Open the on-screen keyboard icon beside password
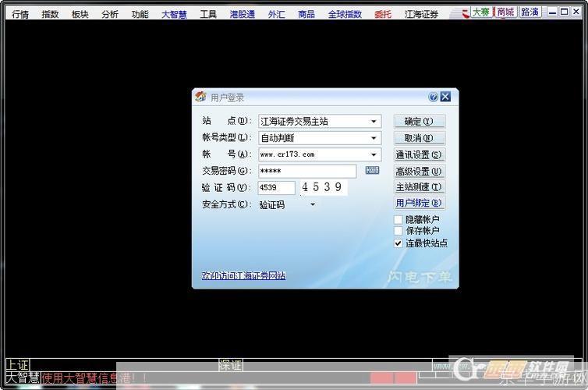 (373, 171)
